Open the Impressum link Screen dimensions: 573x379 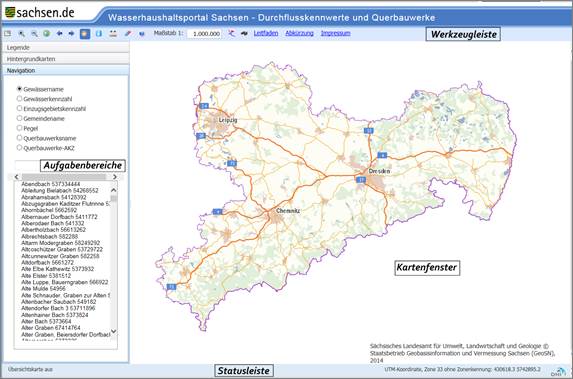click(x=335, y=33)
